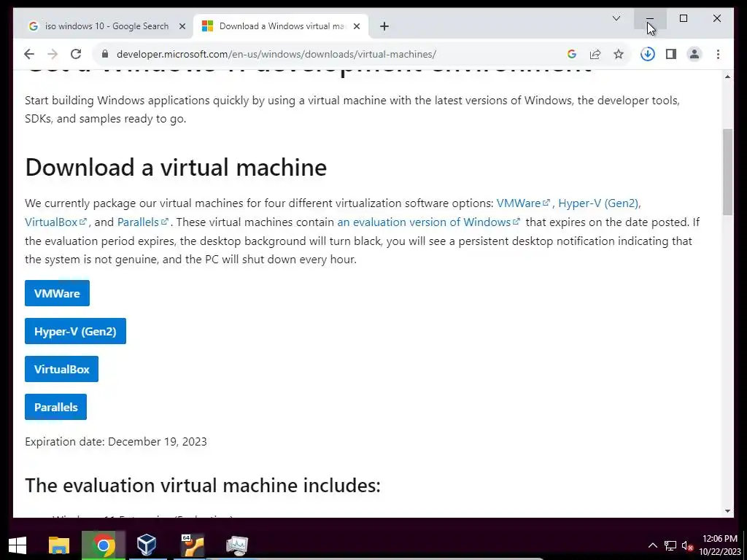Click the page scrollbar down arrow
Screen dimensions: 747x560
point(727,511)
